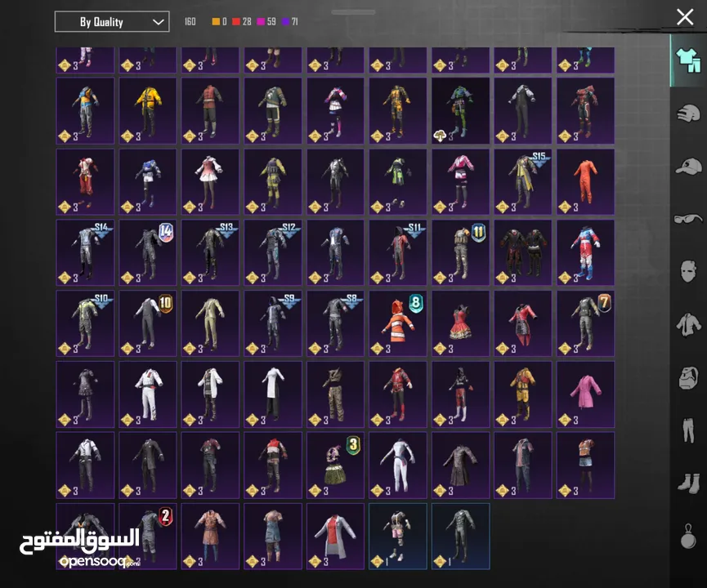Select the S12 season outfit
The height and width of the screenshot is (588, 707).
click(273, 252)
